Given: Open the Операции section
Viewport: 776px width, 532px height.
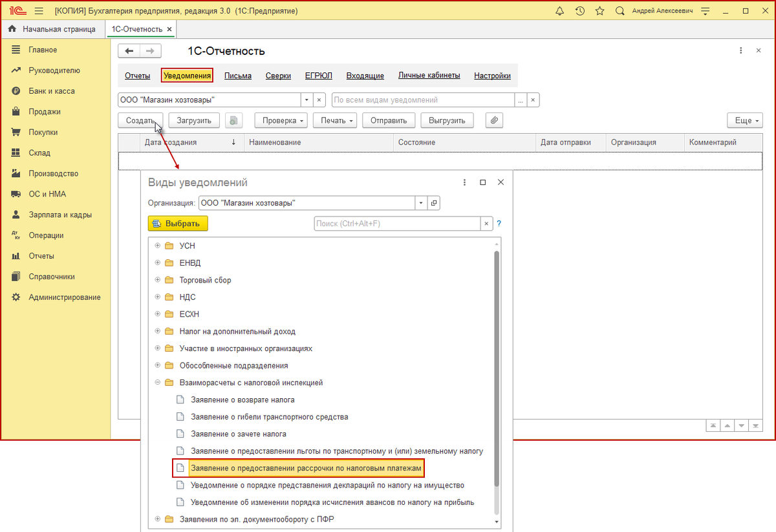Looking at the screenshot, I should coord(46,235).
